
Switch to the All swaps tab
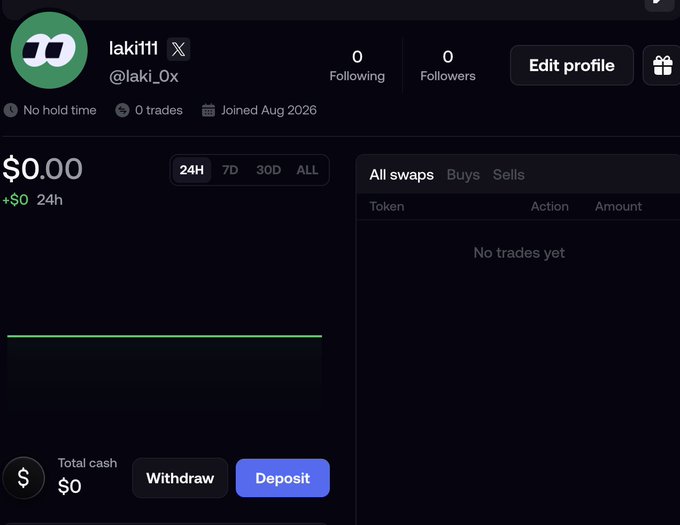pos(402,175)
